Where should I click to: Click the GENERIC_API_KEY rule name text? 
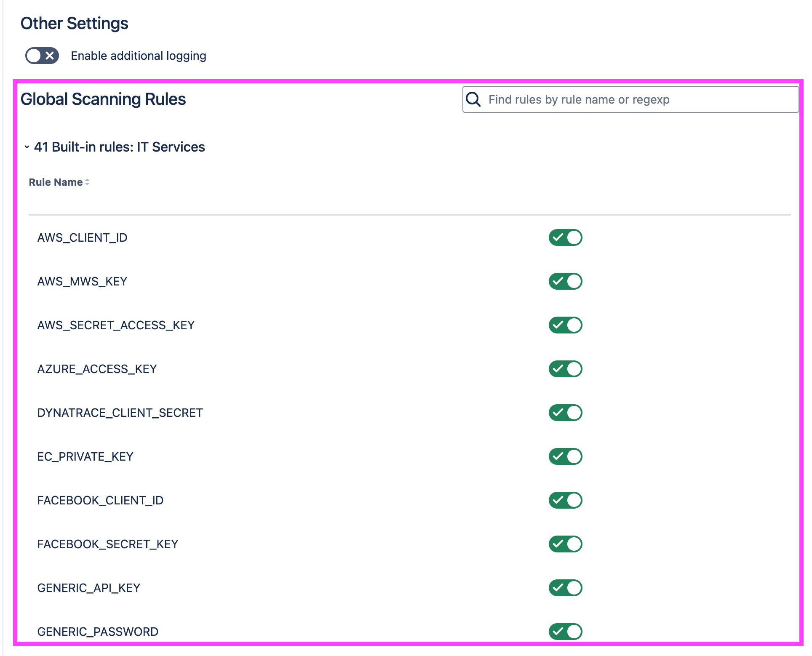pyautogui.click(x=88, y=588)
